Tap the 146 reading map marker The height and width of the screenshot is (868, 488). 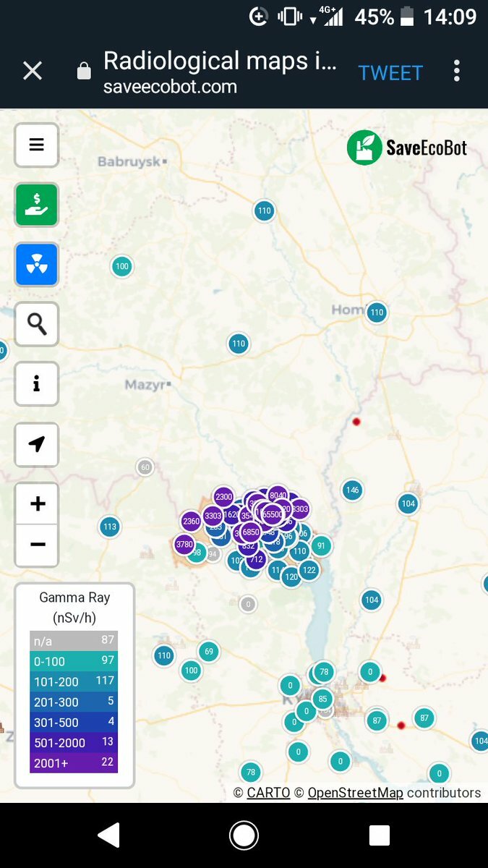pyautogui.click(x=352, y=490)
